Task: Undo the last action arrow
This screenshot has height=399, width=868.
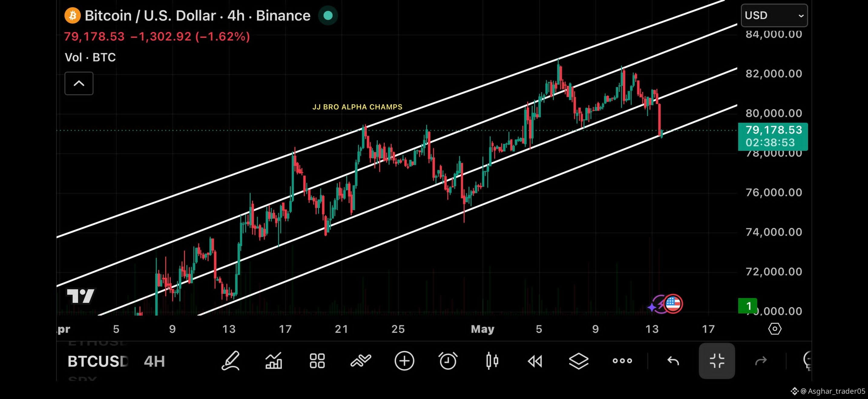Action: coord(673,361)
